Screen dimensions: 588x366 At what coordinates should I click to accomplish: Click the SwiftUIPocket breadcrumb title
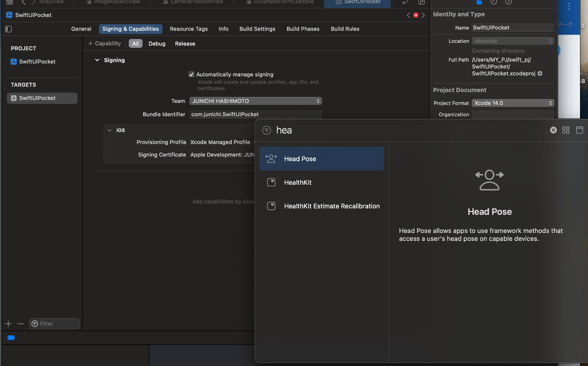pos(33,15)
